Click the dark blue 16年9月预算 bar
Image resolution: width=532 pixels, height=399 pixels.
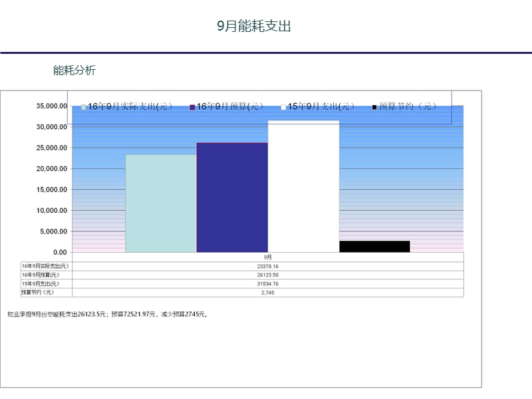(232, 198)
